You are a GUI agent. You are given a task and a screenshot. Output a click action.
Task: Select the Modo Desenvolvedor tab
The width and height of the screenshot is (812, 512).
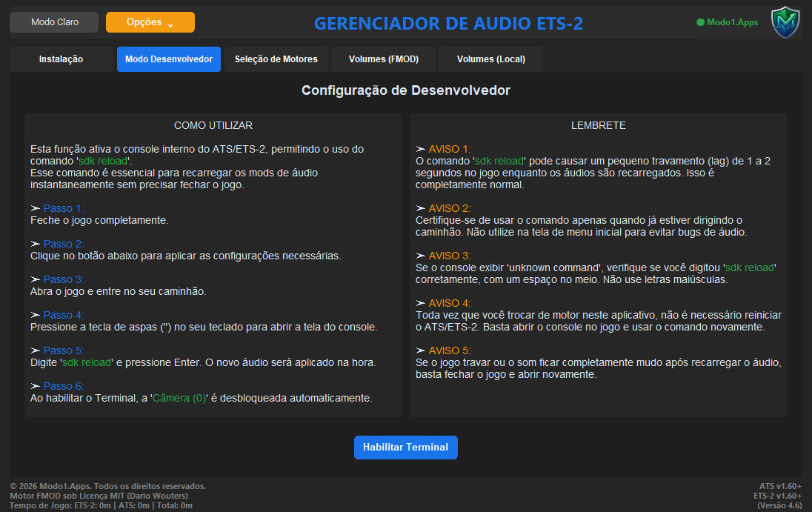[169, 59]
